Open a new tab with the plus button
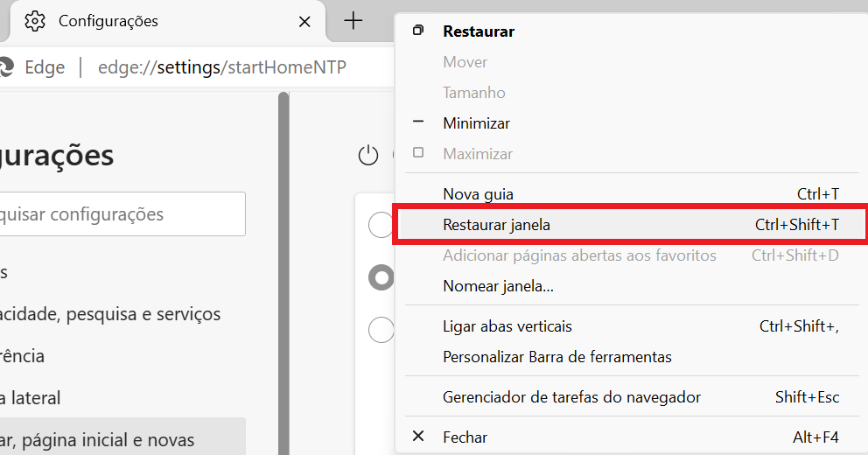 (353, 21)
